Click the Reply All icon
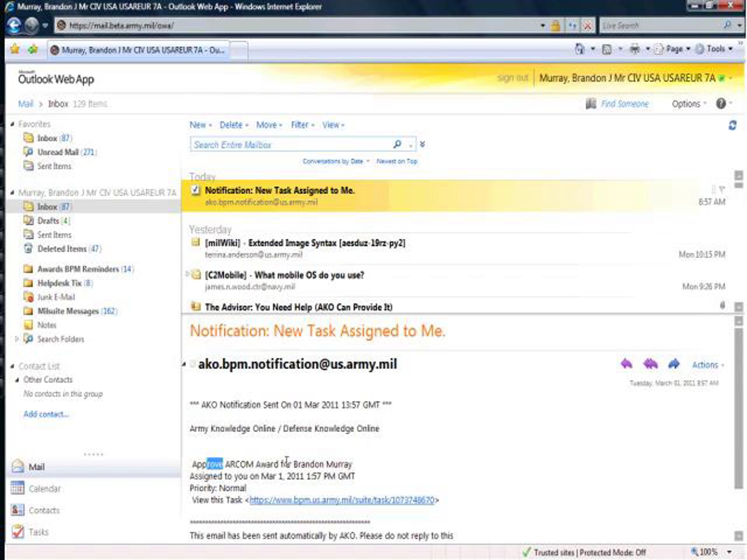 coord(651,364)
